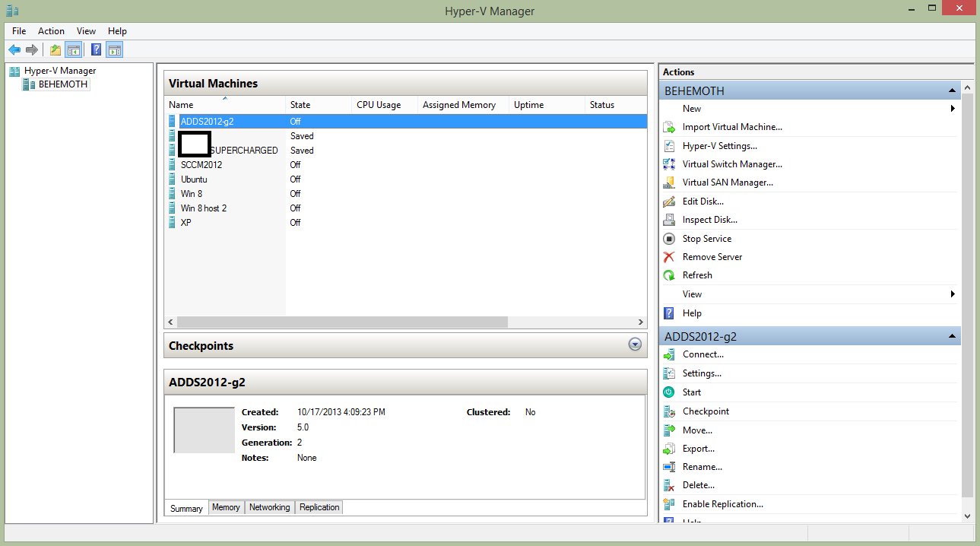
Task: Click the Actions pane vertical scrollbar thumb
Action: click(x=967, y=296)
